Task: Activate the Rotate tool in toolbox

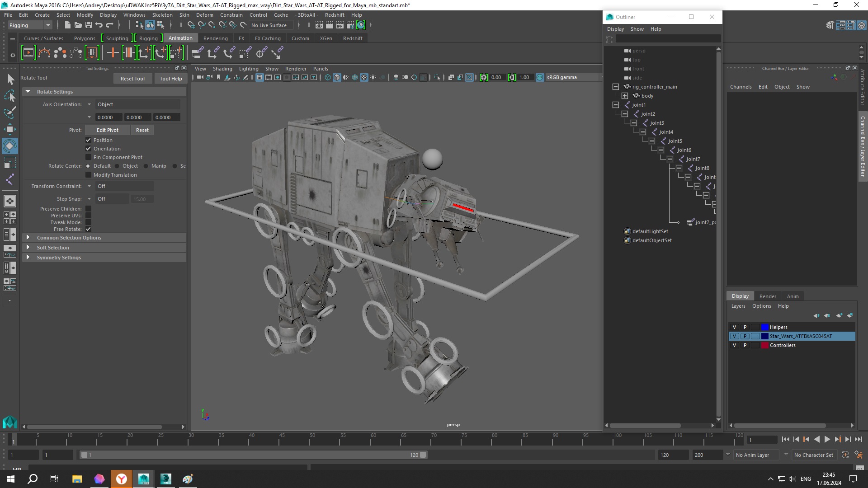Action: [10, 145]
